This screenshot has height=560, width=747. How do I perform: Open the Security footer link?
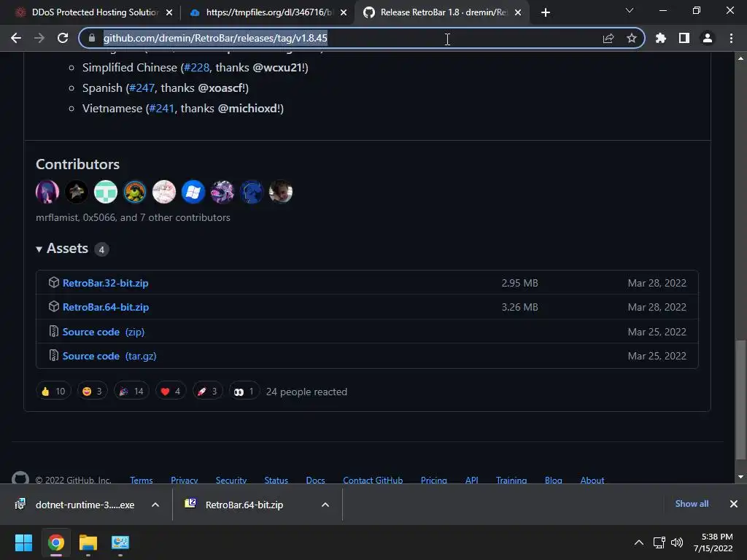coord(231,480)
